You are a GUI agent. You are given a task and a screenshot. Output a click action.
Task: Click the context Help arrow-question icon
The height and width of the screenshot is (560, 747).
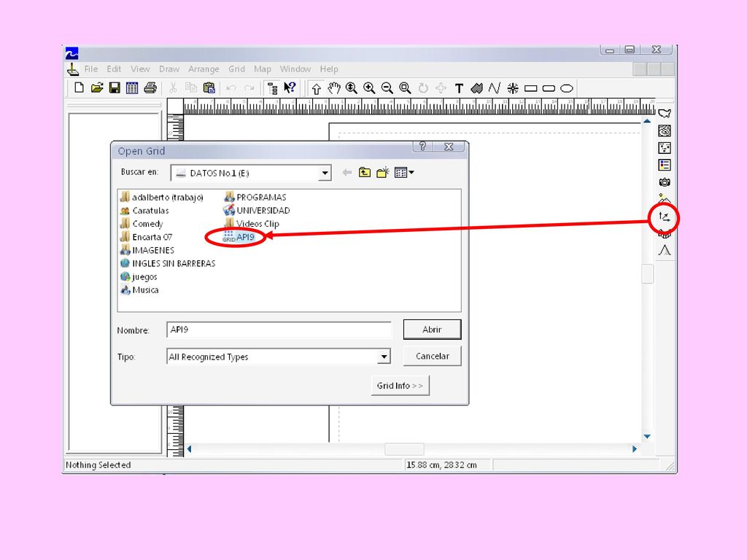290,88
